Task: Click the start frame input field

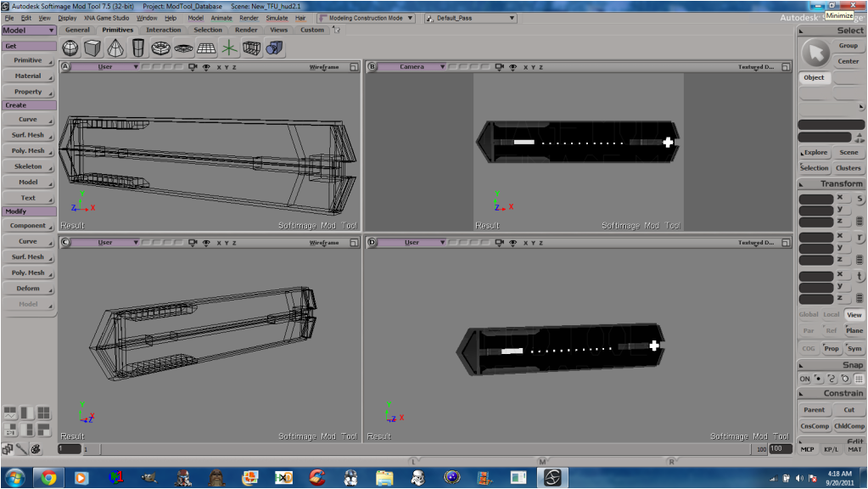Action: [70, 449]
